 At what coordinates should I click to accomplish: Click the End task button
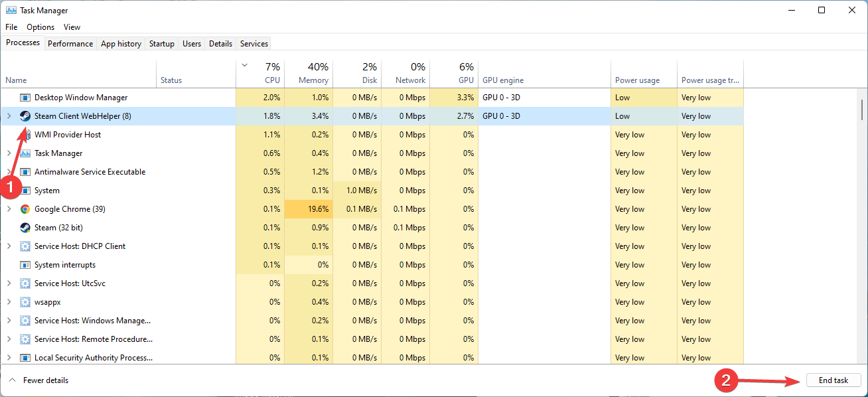[x=833, y=380]
